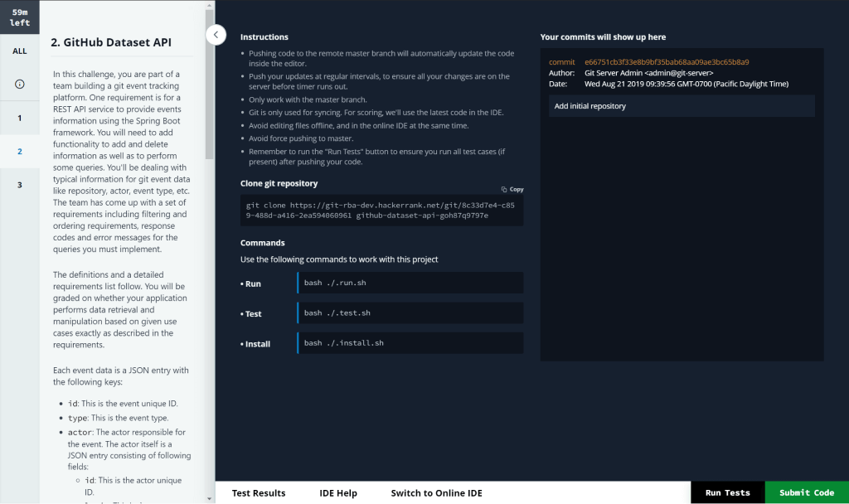Click 'Avoid force pushing to master.' text
849x504 pixels.
coord(301,138)
